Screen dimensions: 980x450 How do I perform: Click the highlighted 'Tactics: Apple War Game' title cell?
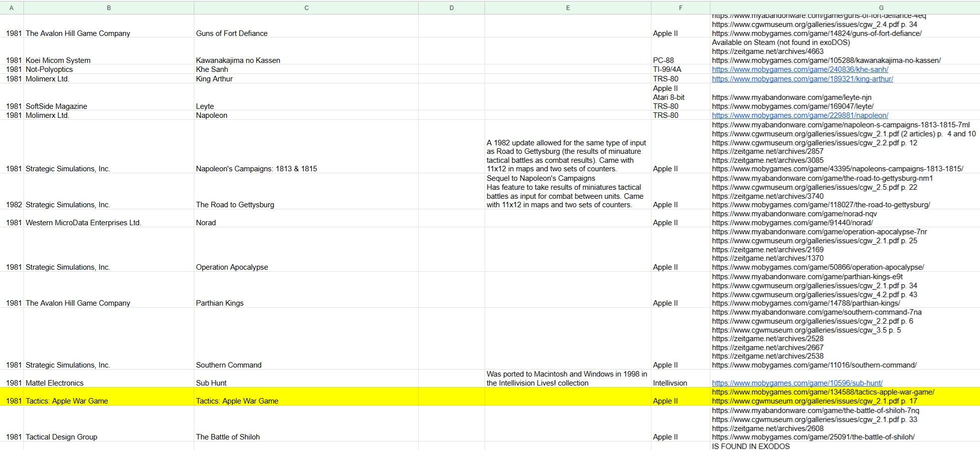[x=237, y=401]
